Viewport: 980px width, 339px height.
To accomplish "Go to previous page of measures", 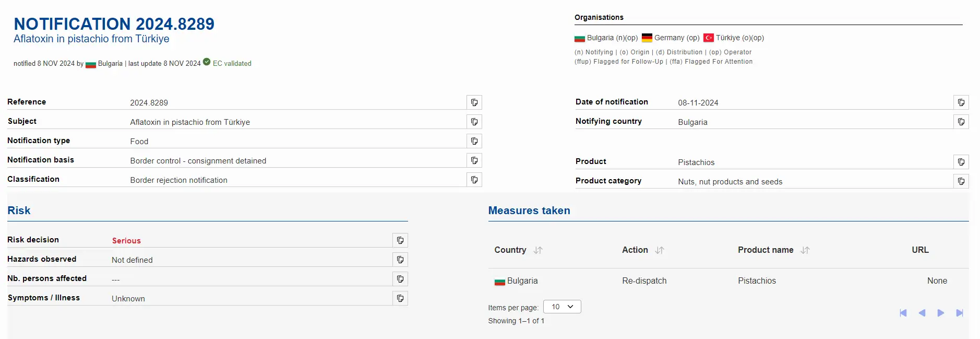I will click(x=922, y=313).
